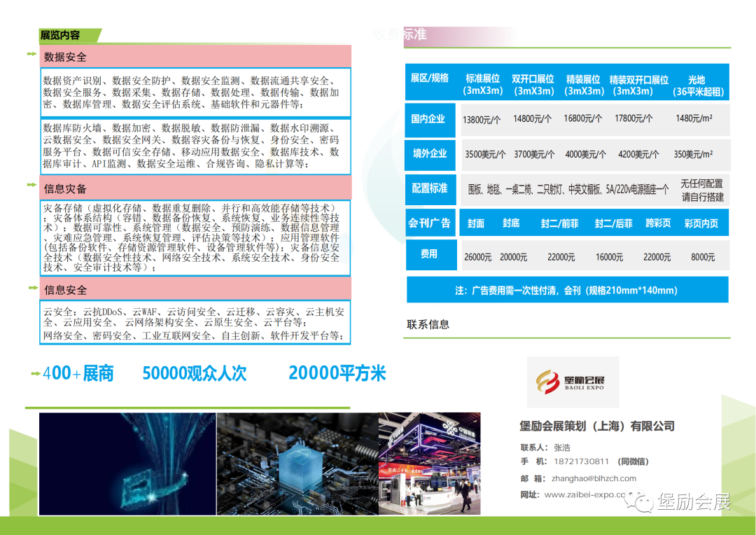
Task: Click the 无任何配置 请自行搭建 cell
Action: (x=702, y=190)
